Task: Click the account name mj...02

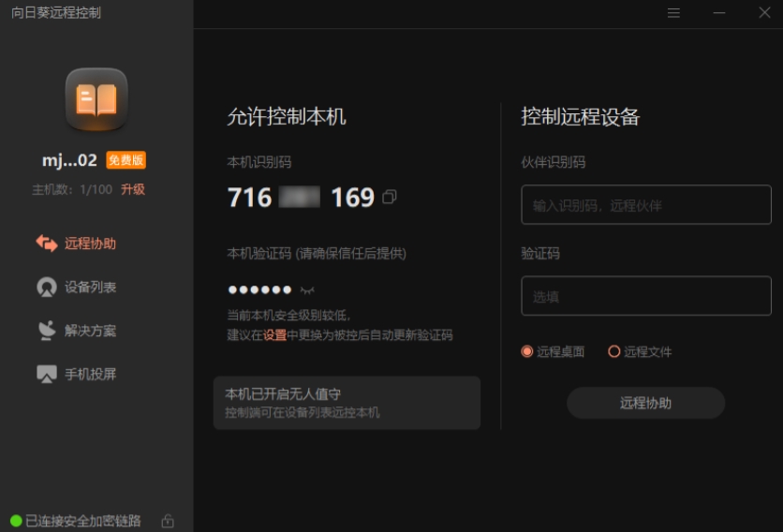Action: point(69,160)
